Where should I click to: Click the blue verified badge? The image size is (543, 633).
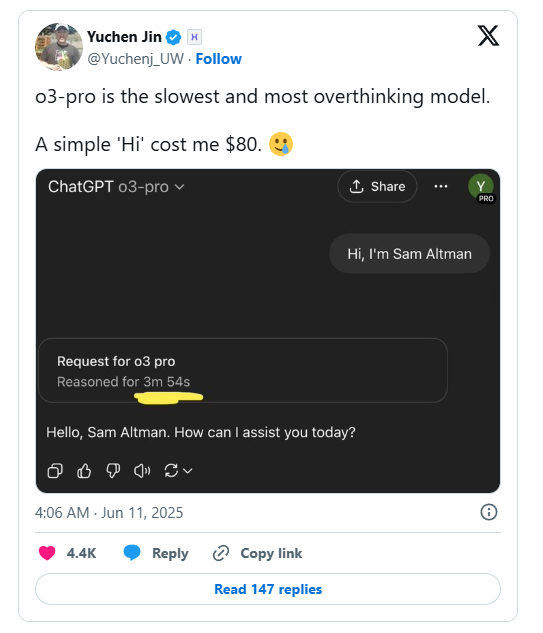tap(174, 37)
